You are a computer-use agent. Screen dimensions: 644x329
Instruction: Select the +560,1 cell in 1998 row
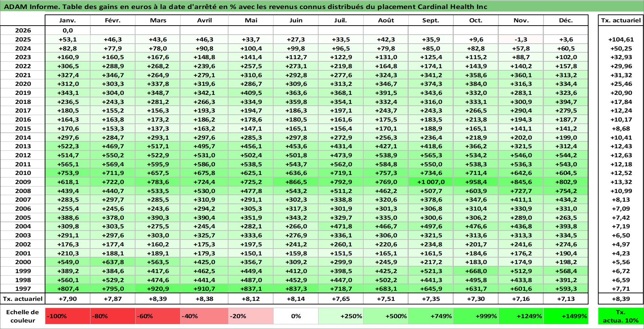(68, 280)
